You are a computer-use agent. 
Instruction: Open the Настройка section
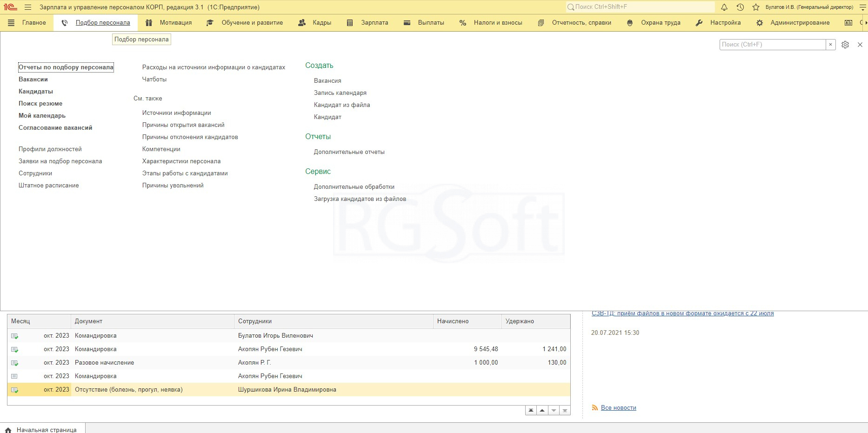(x=725, y=23)
